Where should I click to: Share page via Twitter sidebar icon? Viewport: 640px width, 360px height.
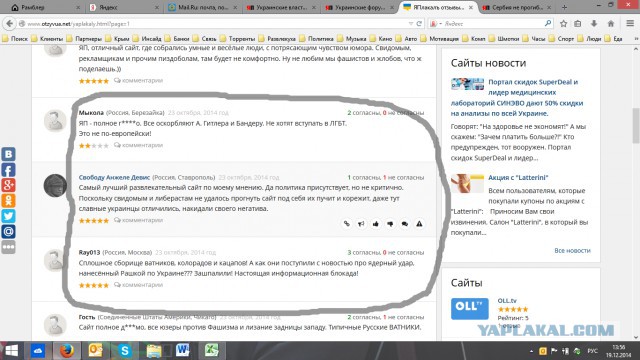tap(8, 216)
